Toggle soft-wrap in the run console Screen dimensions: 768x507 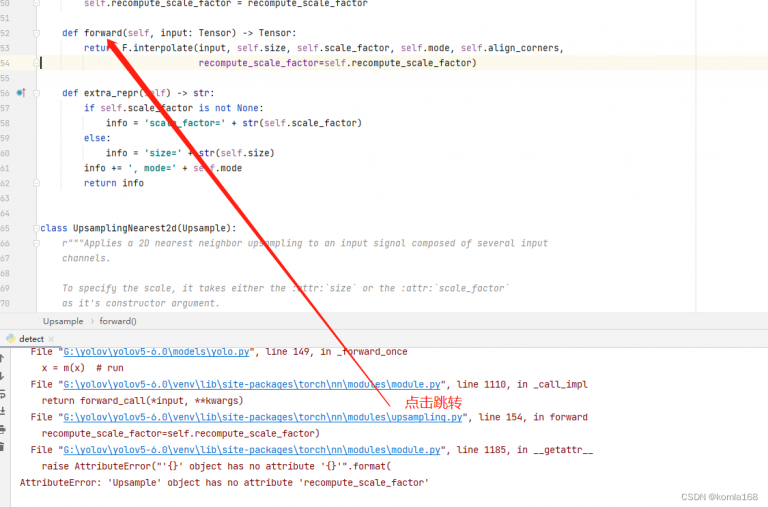[x=3, y=394]
